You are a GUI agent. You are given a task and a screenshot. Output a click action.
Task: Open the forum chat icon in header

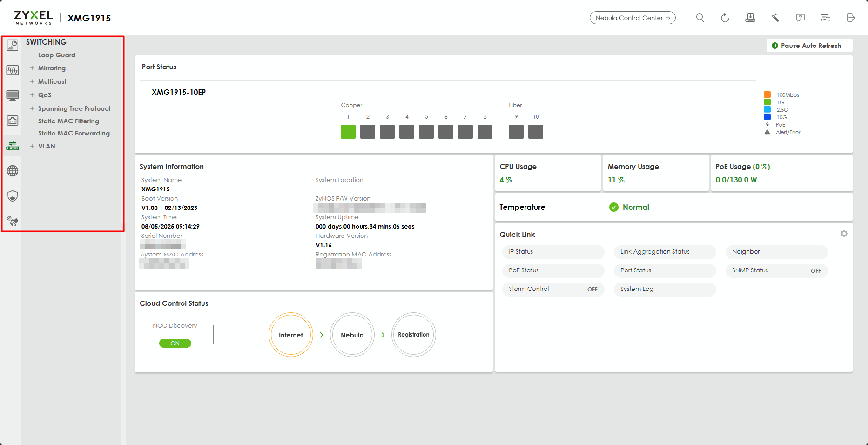[x=826, y=18]
